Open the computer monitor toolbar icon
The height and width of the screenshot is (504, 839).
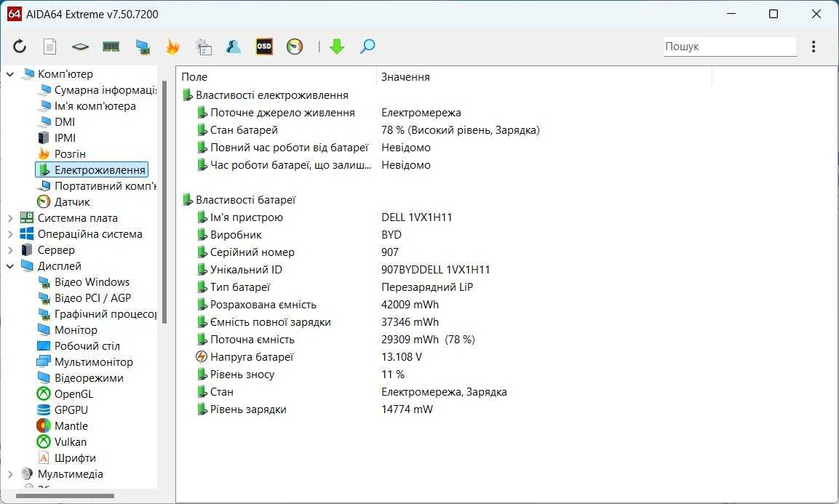point(143,47)
